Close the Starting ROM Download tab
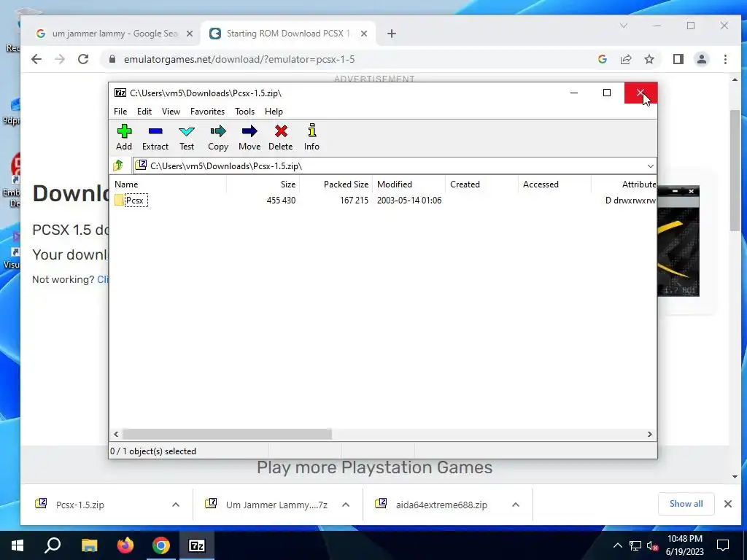This screenshot has width=747, height=560. pos(364,34)
